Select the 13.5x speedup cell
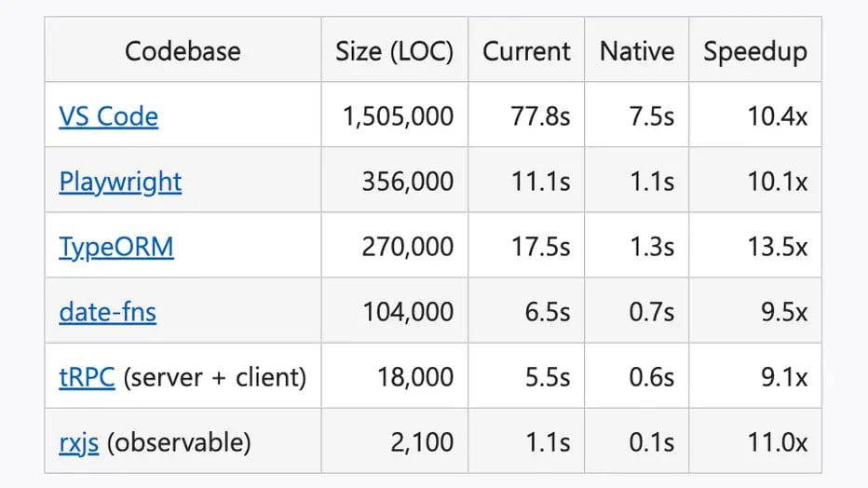 click(x=755, y=246)
